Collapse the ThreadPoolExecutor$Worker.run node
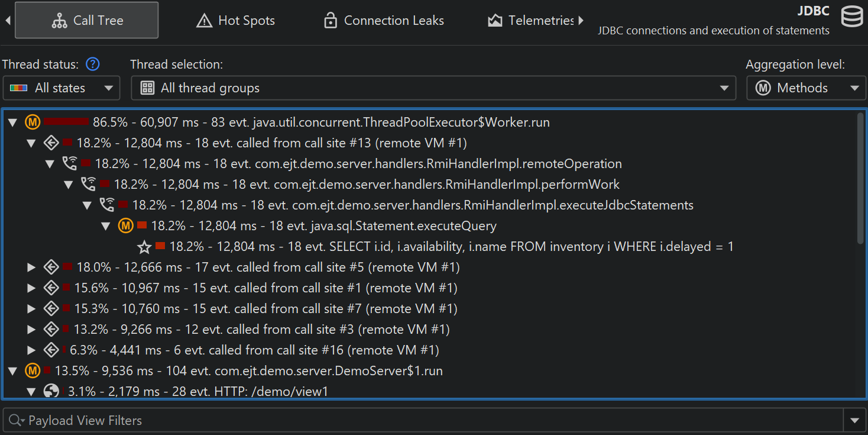This screenshot has height=435, width=868. [x=12, y=123]
